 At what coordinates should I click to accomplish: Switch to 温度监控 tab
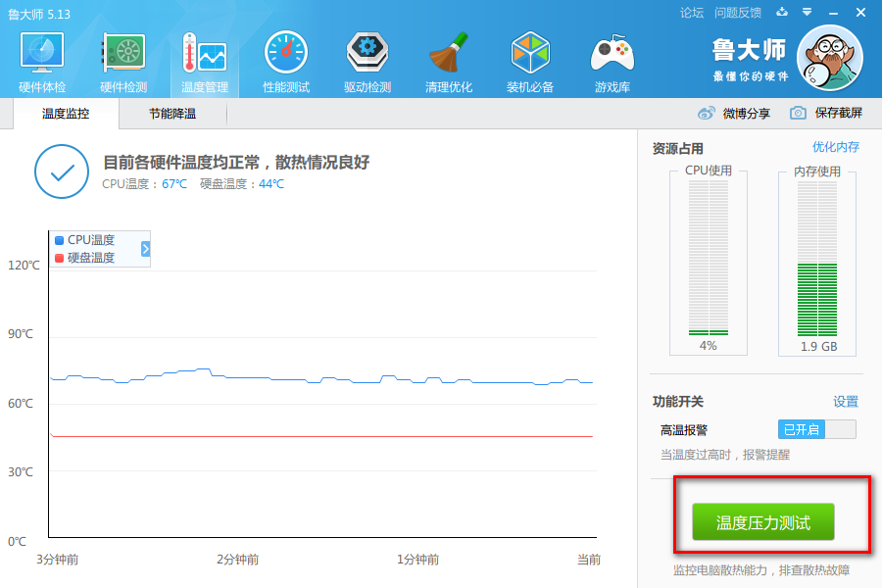66,114
